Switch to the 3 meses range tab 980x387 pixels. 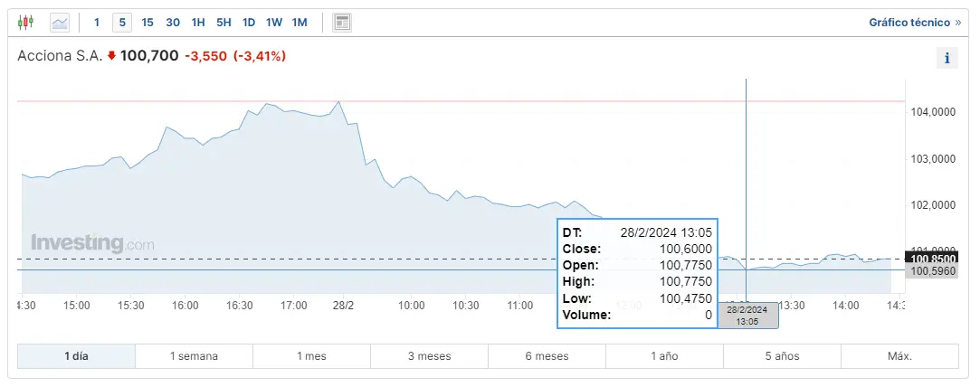[429, 356]
